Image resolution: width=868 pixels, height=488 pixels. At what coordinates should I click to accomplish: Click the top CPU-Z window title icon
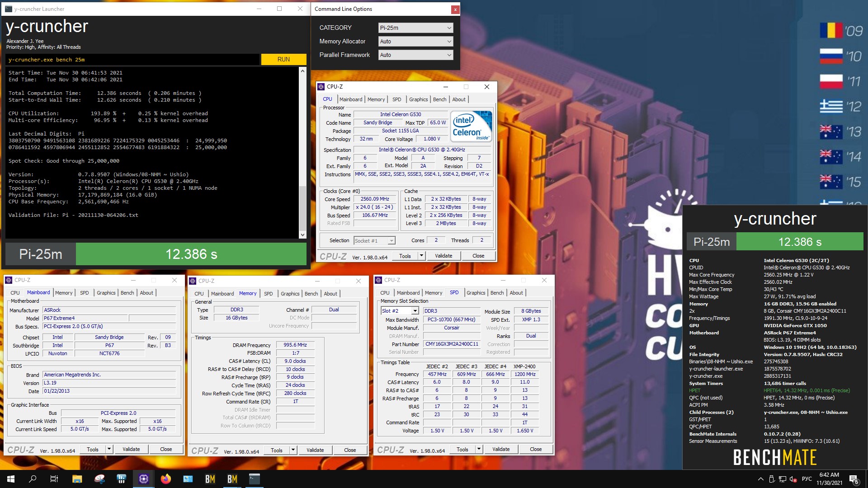coord(321,87)
